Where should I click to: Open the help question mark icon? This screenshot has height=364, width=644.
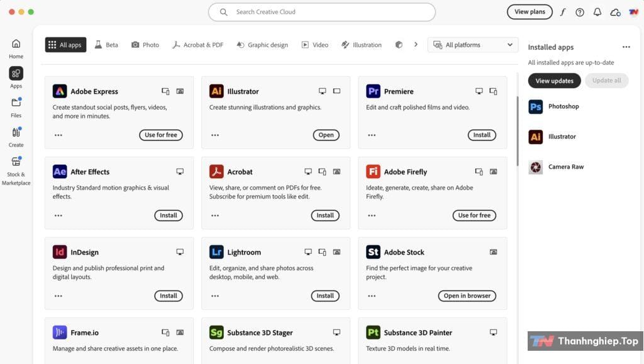(580, 12)
